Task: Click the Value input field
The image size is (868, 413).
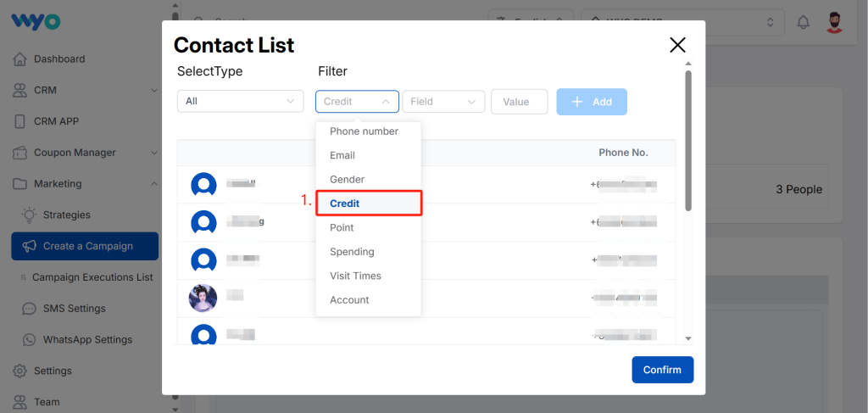Action: pyautogui.click(x=520, y=102)
